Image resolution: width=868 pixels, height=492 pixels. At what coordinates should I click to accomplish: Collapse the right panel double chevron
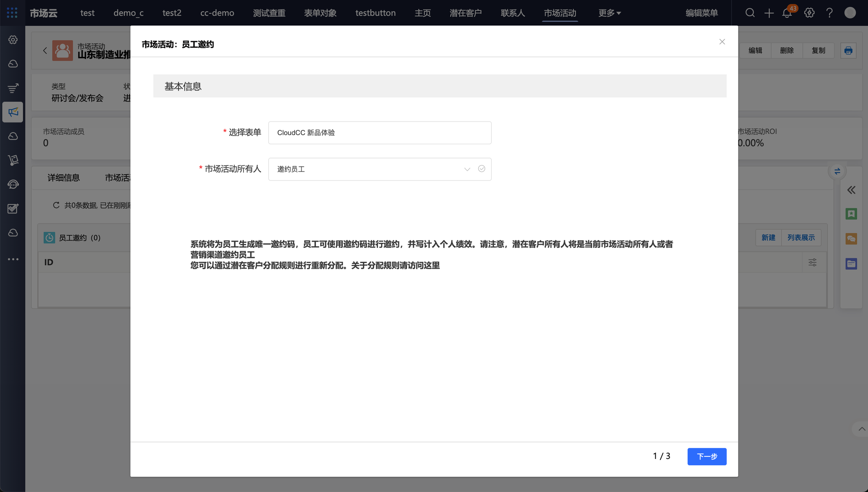(851, 190)
